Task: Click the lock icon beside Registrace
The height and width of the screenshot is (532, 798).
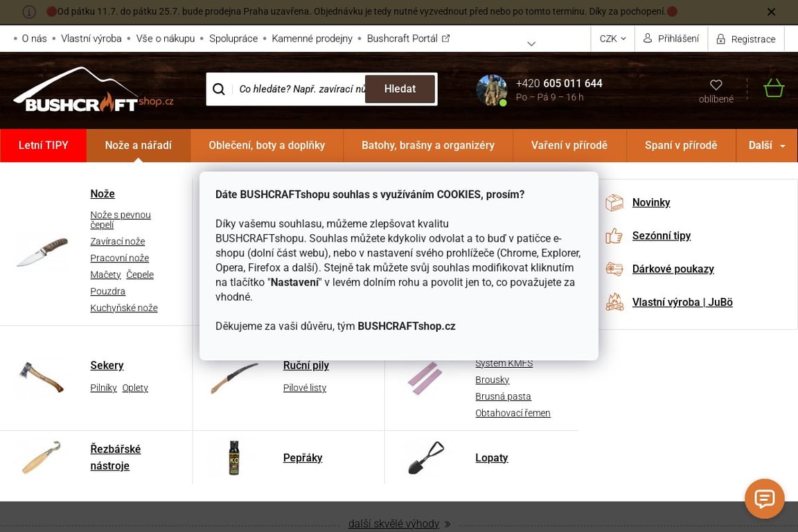Action: coord(720,39)
